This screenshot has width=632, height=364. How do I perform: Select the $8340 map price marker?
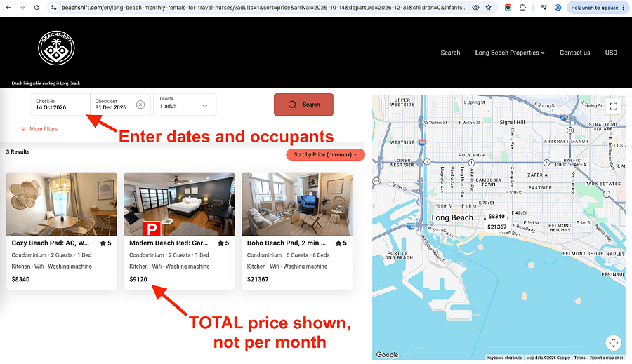tap(496, 217)
